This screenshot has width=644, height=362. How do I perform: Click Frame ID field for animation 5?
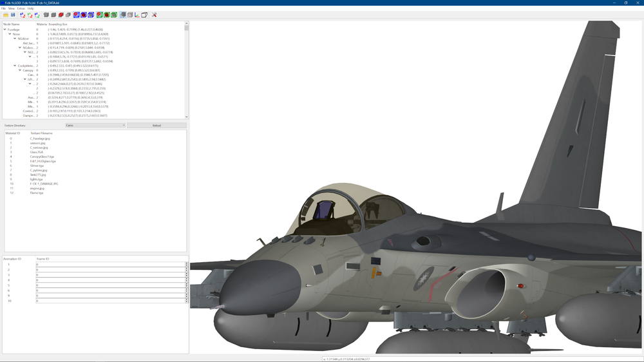111,285
